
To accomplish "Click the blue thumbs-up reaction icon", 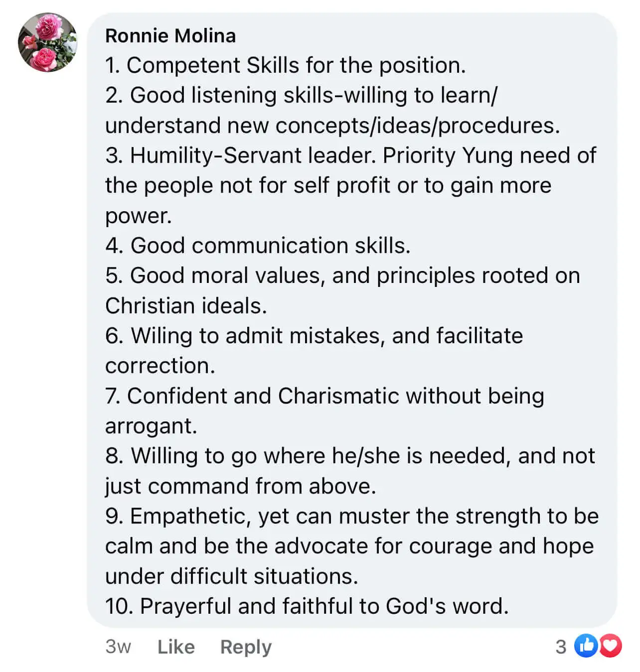I will click(586, 646).
